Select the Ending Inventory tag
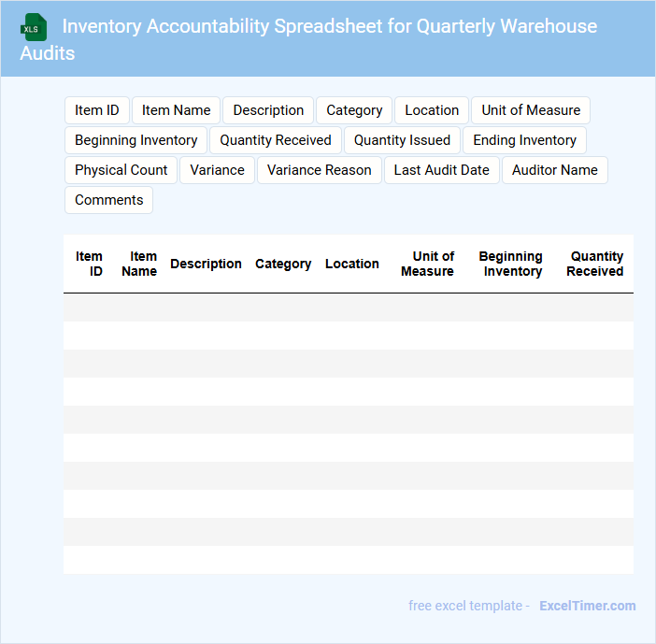Image resolution: width=656 pixels, height=644 pixels. point(524,140)
